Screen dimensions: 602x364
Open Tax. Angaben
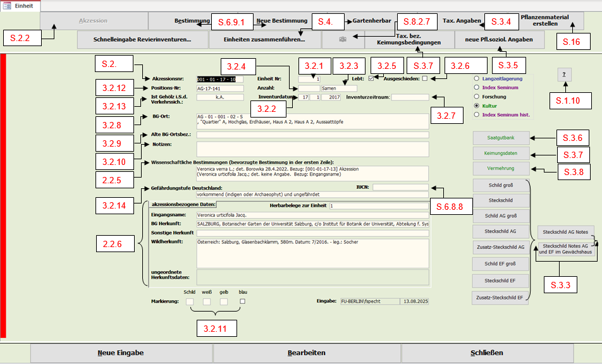click(x=460, y=21)
